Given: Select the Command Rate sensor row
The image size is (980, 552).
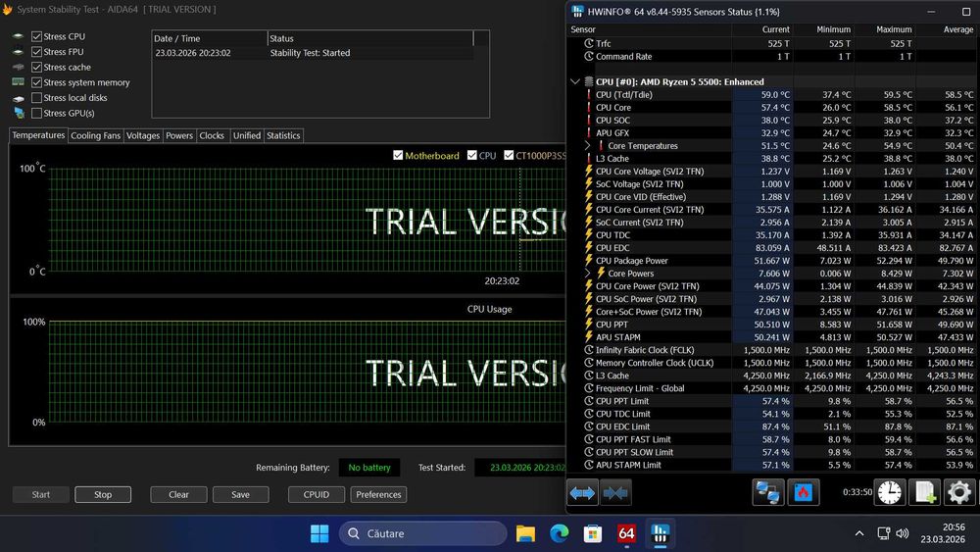Looking at the screenshot, I should pyautogui.click(x=773, y=56).
